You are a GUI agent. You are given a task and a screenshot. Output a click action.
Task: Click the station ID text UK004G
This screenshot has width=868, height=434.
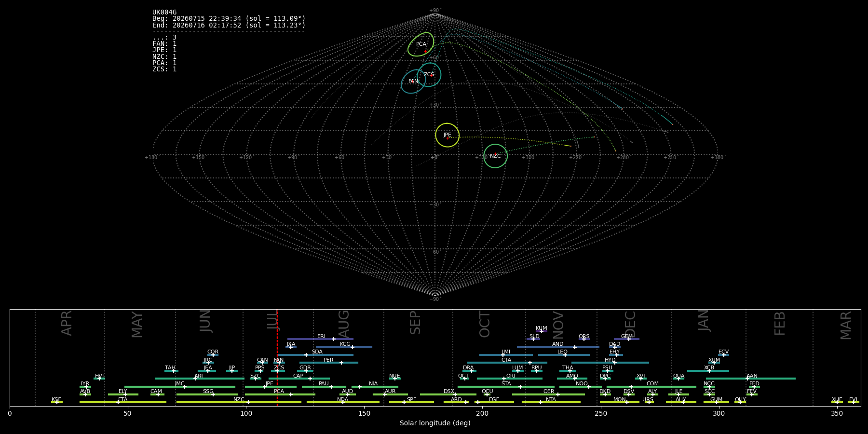[164, 13]
